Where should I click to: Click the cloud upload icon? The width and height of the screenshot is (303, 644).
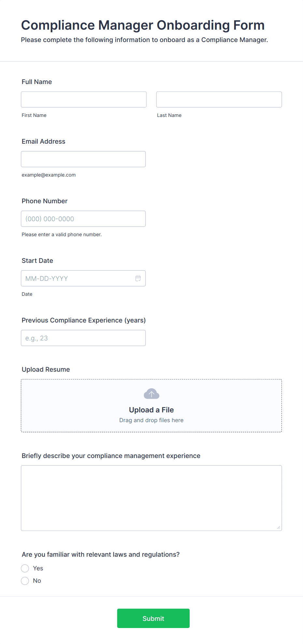tap(151, 394)
